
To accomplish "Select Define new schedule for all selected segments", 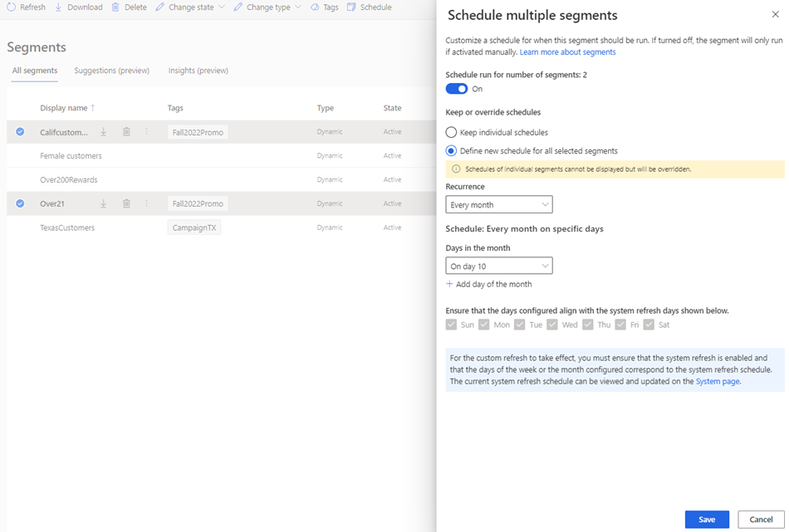I will click(x=451, y=151).
